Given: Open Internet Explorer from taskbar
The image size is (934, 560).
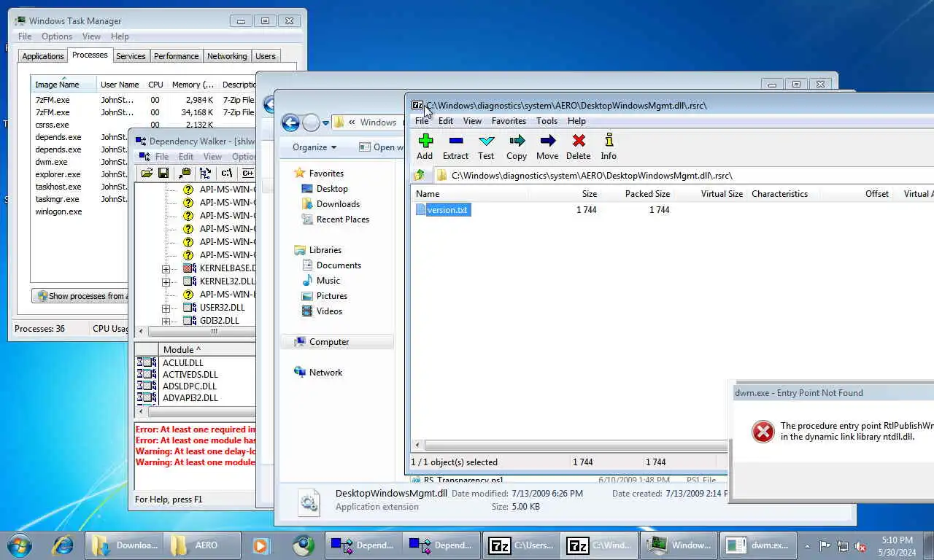Looking at the screenshot, I should click(x=63, y=545).
